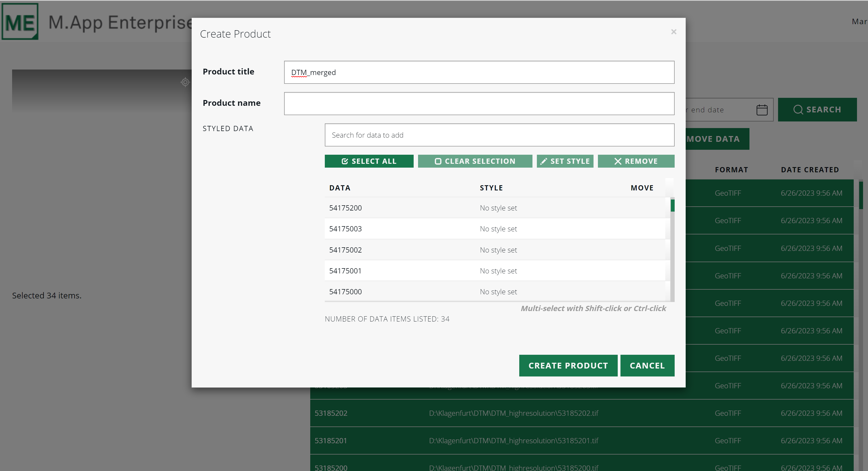Click the Product title input field
The width and height of the screenshot is (868, 471).
(x=479, y=72)
